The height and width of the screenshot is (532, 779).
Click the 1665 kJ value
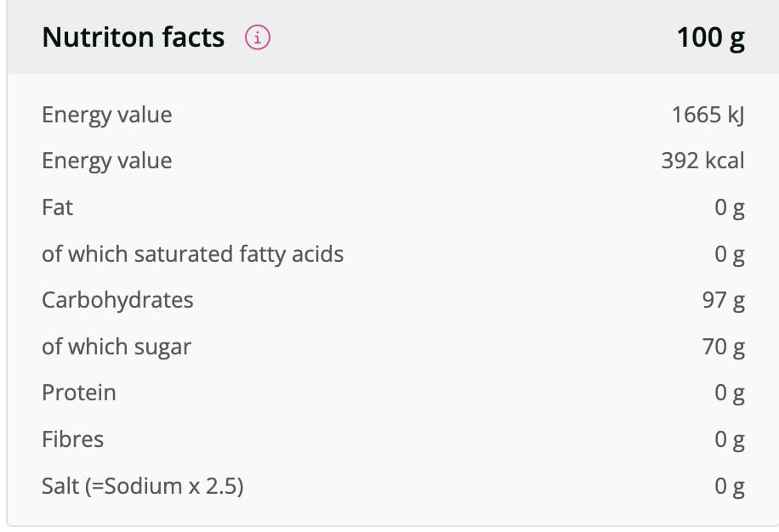tap(708, 115)
